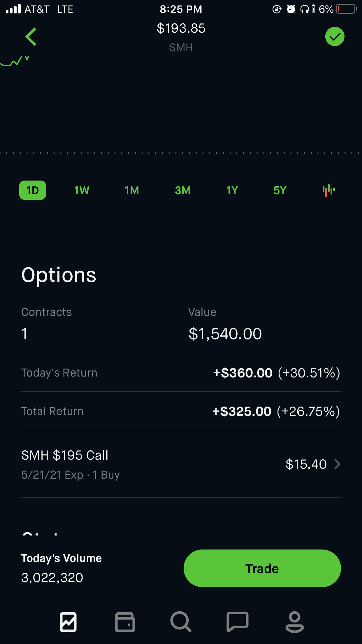362x644 pixels.
Task: Open the wallet card tab icon
Action: pos(125,622)
